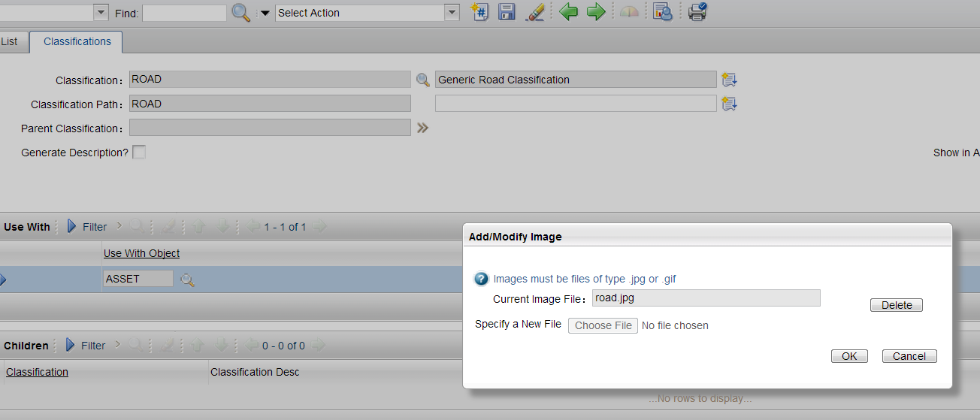Click the printer icon in the toolbar
Image resolution: width=980 pixels, height=420 pixels.
tap(697, 12)
